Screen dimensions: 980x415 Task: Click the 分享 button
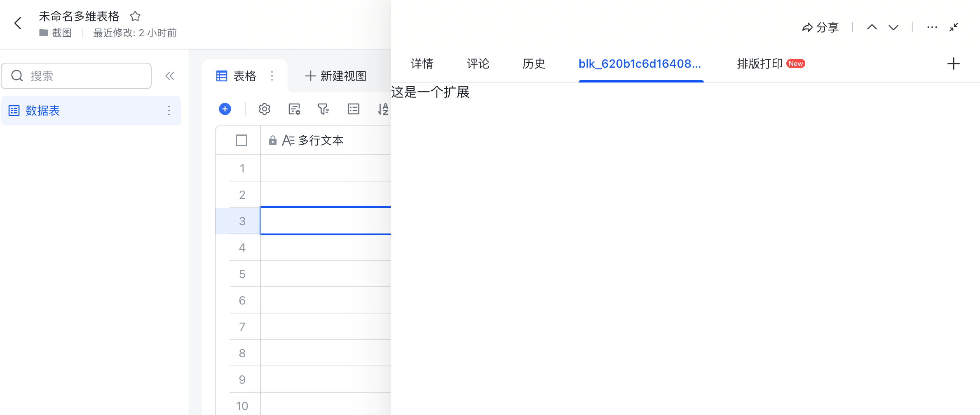tap(821, 27)
